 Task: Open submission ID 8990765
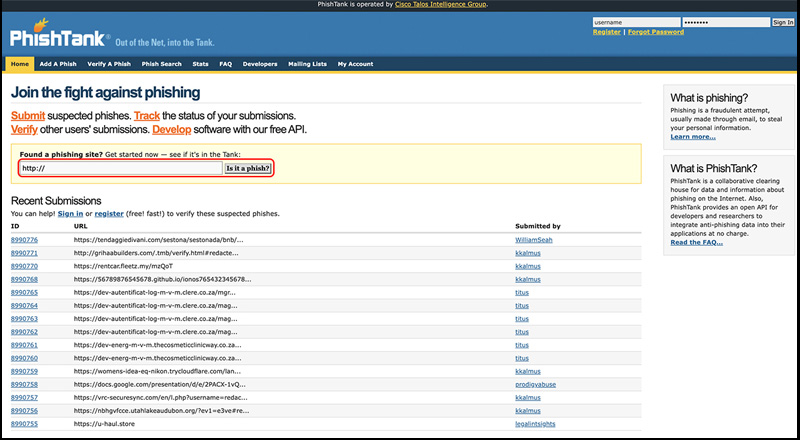point(24,292)
